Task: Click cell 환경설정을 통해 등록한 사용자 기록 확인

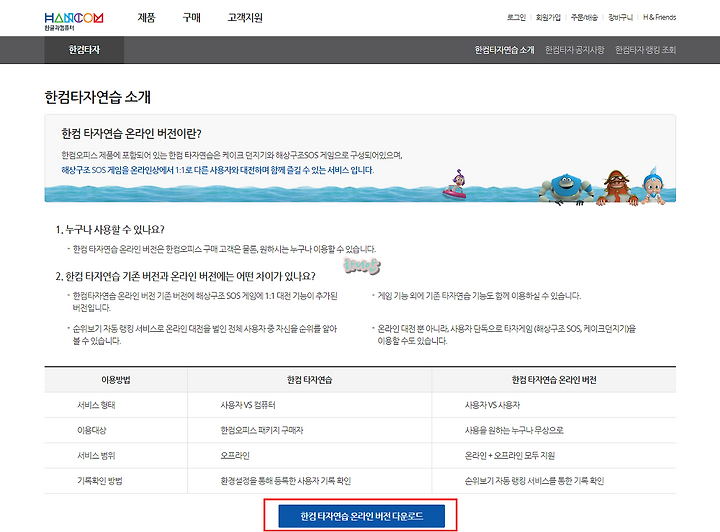Action: tap(286, 481)
